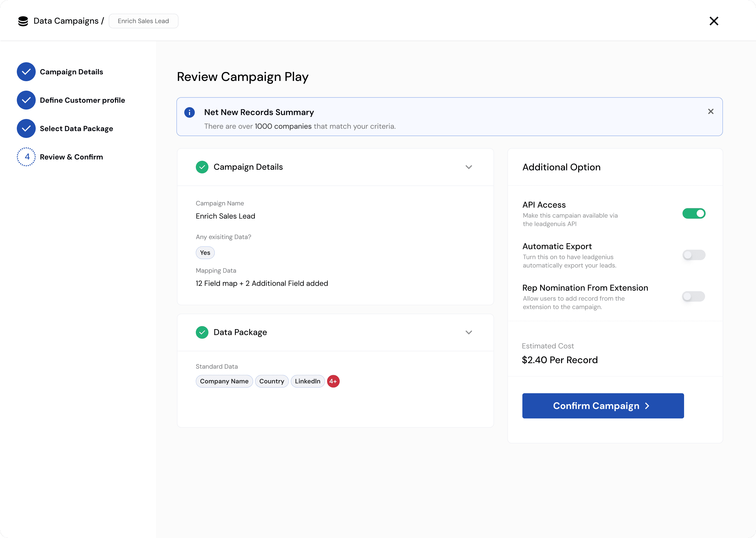Collapse the Data Package section chevron

468,332
